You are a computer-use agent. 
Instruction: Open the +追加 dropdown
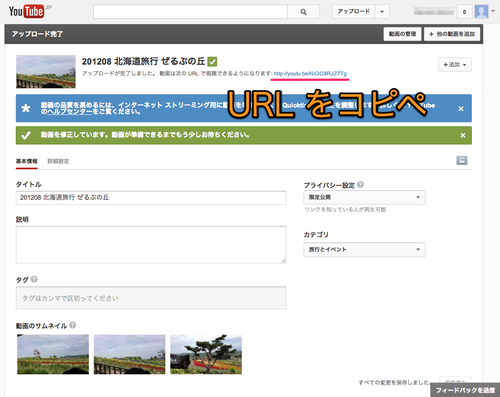pyautogui.click(x=455, y=65)
